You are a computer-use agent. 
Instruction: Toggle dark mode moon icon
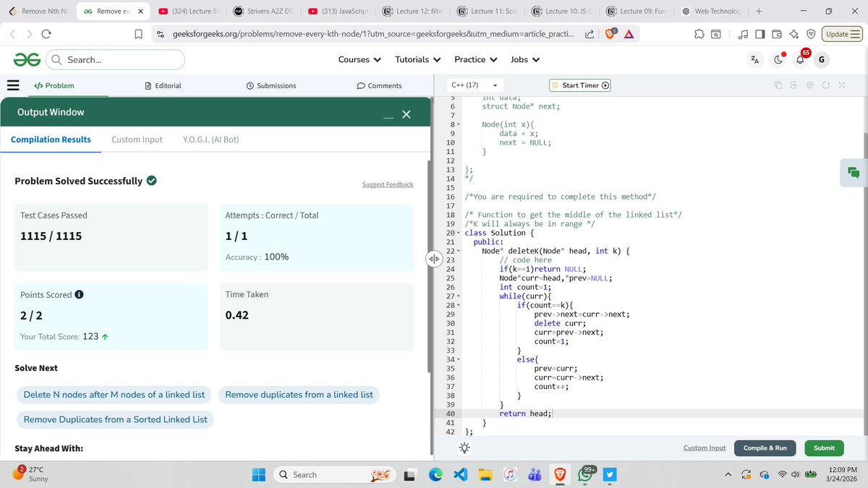(778, 60)
